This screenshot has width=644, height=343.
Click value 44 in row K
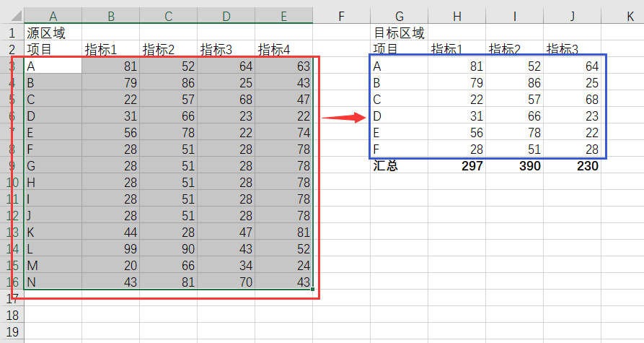[x=111, y=232]
